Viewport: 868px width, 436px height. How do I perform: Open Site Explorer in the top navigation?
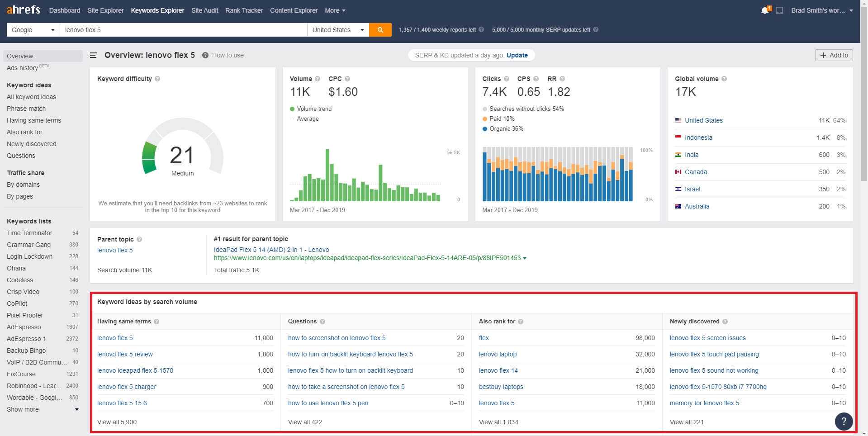105,10
